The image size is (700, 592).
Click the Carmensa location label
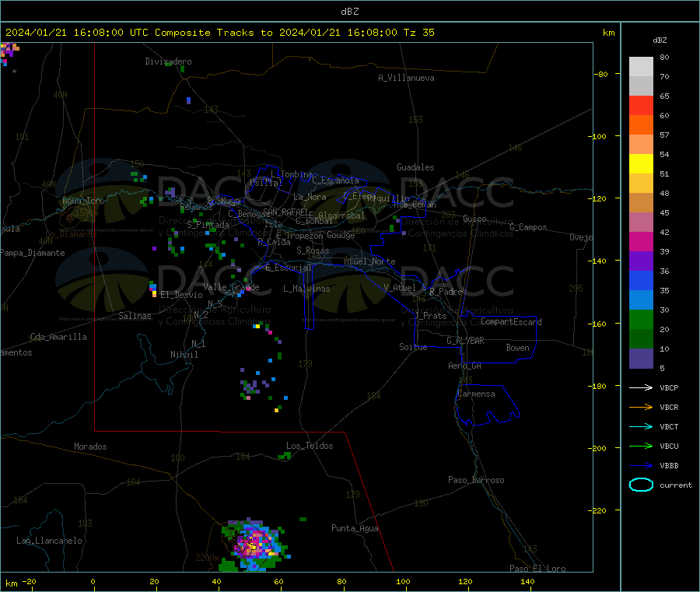[476, 394]
